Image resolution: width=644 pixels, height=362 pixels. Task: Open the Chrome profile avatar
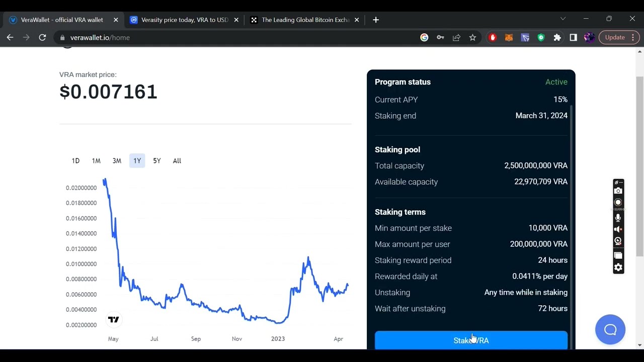tap(589, 37)
